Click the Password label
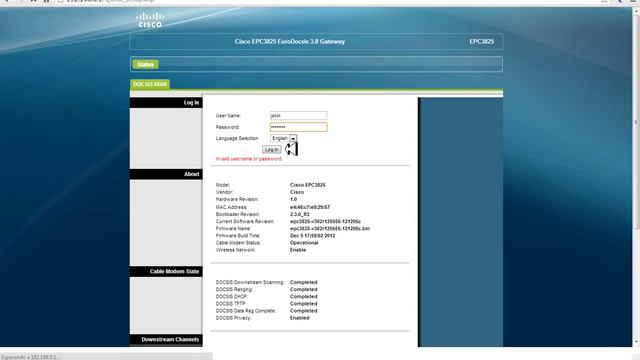 227,127
